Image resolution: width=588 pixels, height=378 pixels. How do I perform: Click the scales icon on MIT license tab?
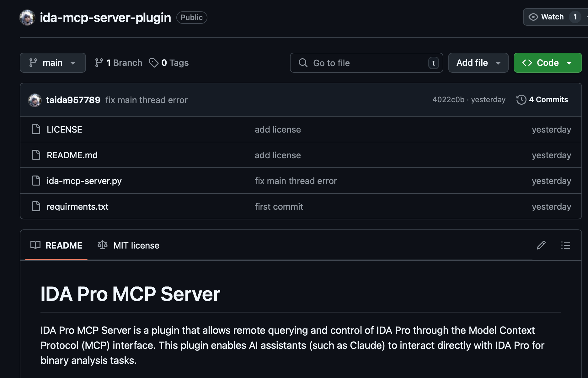click(103, 245)
